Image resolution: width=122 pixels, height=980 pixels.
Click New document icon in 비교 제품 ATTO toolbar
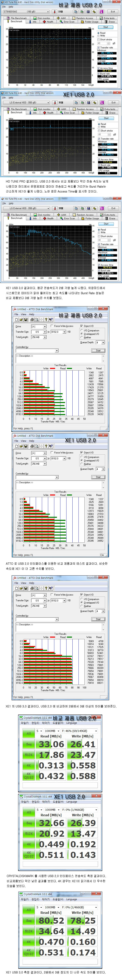coord(17,319)
